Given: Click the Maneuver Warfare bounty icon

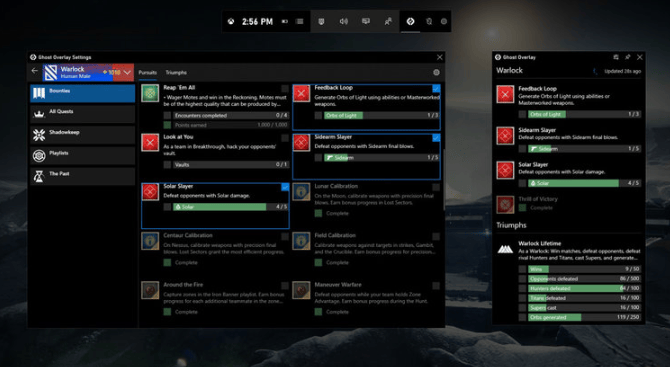Looking at the screenshot, I should tap(301, 291).
